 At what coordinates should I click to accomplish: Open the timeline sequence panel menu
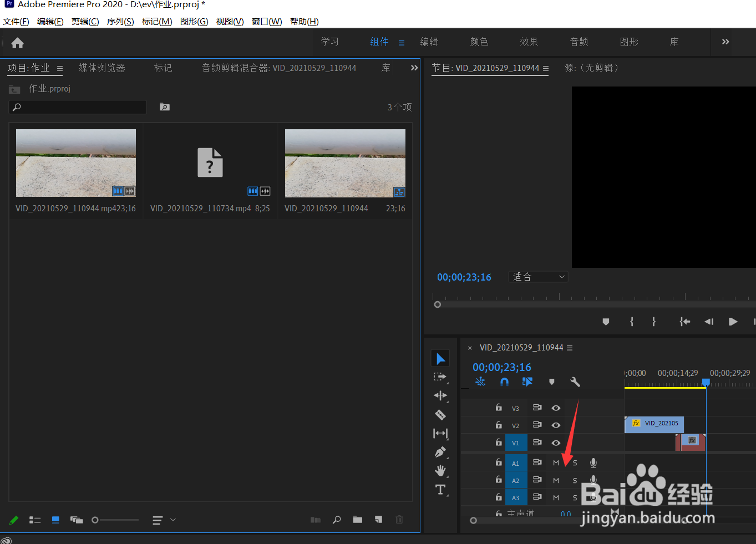570,348
